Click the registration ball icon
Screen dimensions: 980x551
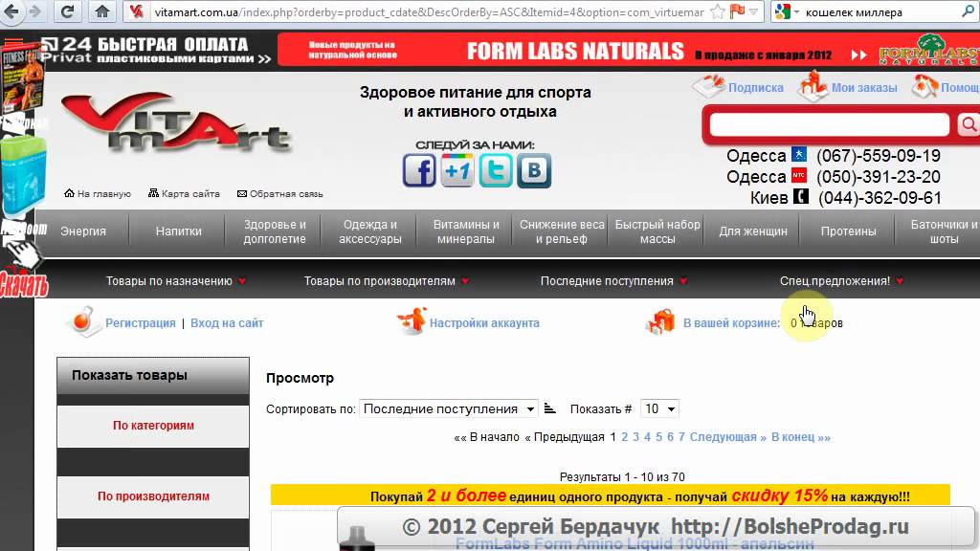click(x=83, y=321)
